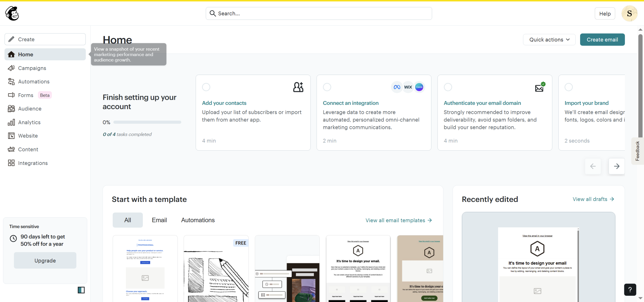The image size is (644, 302).
Task: Open Audience via its sidebar icon
Action: pyautogui.click(x=11, y=109)
